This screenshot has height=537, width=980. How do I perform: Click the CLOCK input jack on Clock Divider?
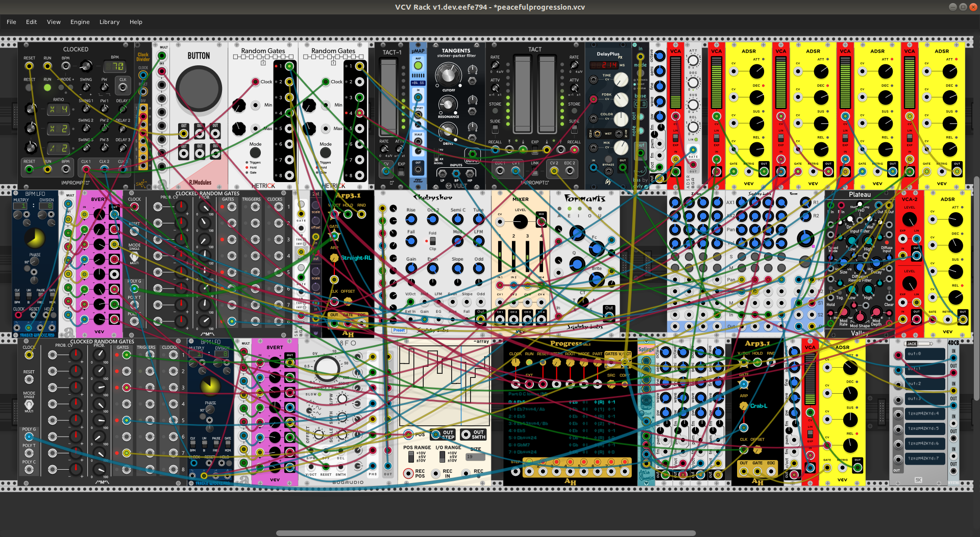(x=143, y=75)
